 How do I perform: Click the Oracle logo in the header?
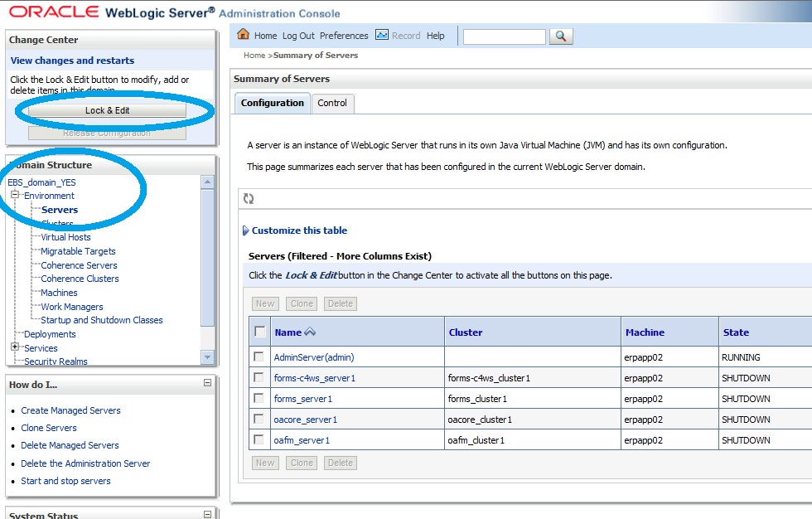coord(53,11)
